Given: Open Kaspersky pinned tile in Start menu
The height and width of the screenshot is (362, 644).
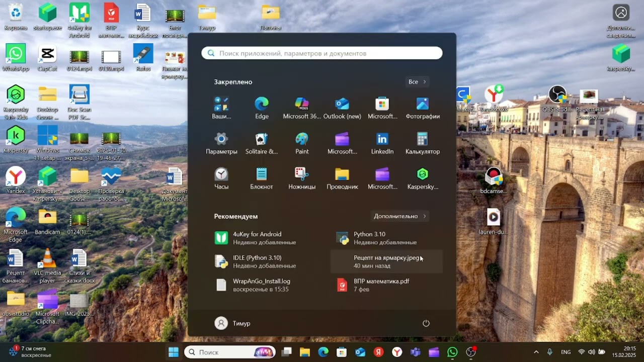Looking at the screenshot, I should (423, 178).
